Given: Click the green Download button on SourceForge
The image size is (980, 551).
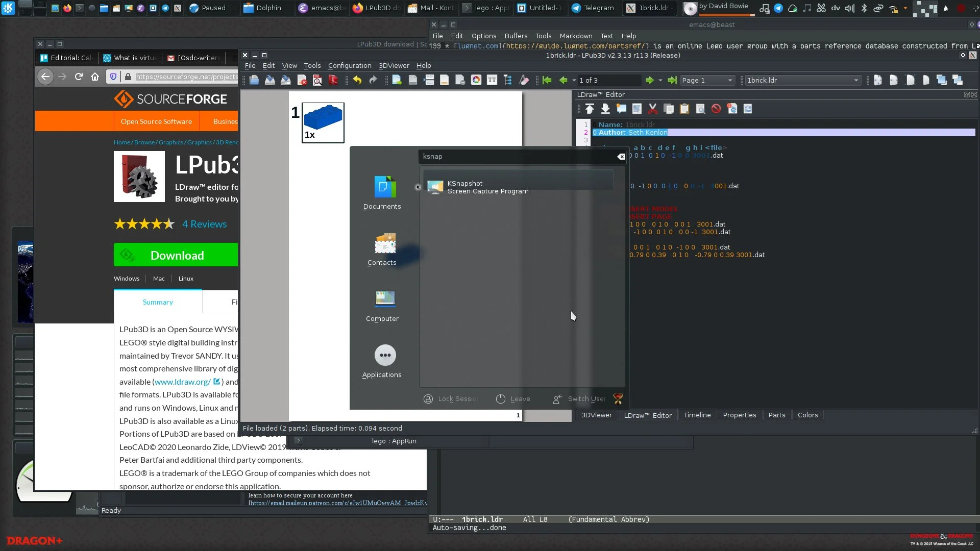Looking at the screenshot, I should coord(177,255).
